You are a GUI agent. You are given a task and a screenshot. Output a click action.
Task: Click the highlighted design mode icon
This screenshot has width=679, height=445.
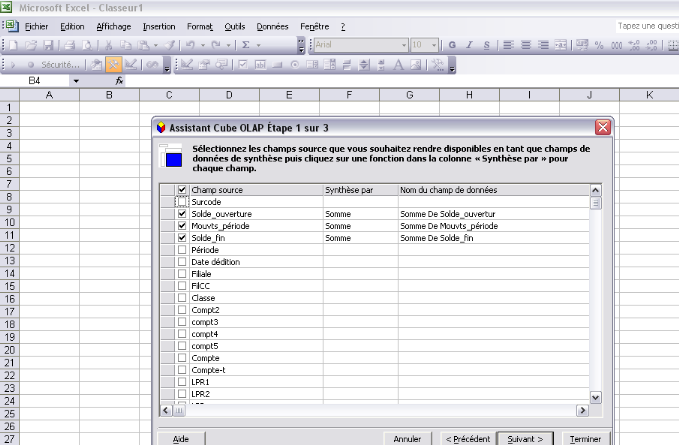click(115, 64)
